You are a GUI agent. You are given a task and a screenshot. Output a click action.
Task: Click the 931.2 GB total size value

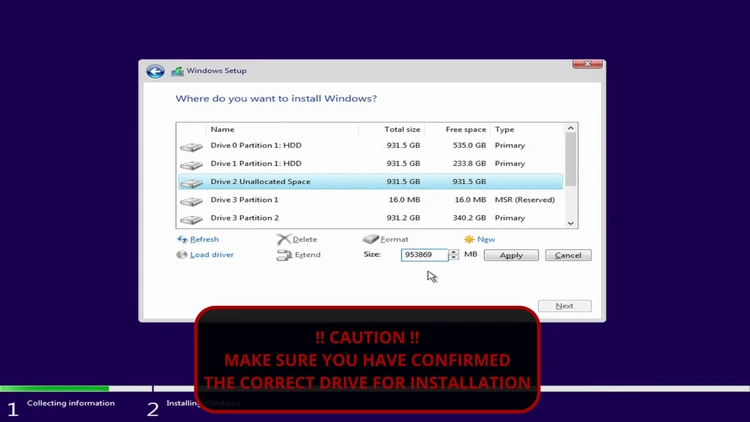click(x=403, y=218)
